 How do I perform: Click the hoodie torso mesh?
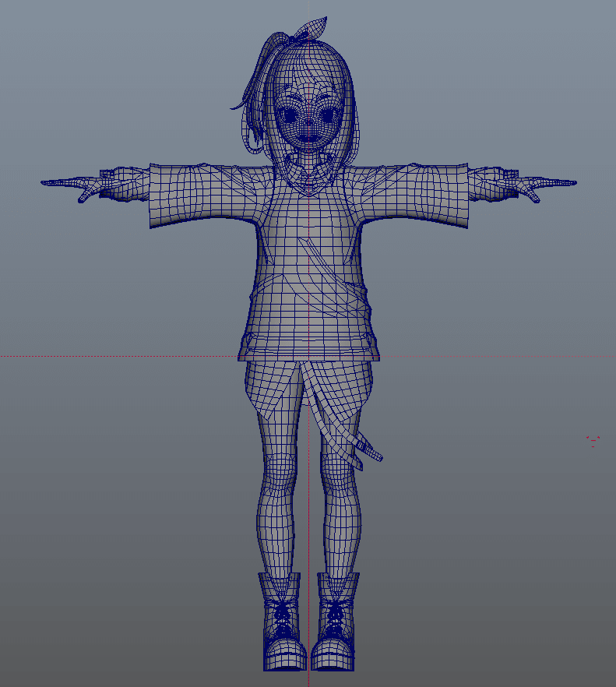tap(309, 276)
